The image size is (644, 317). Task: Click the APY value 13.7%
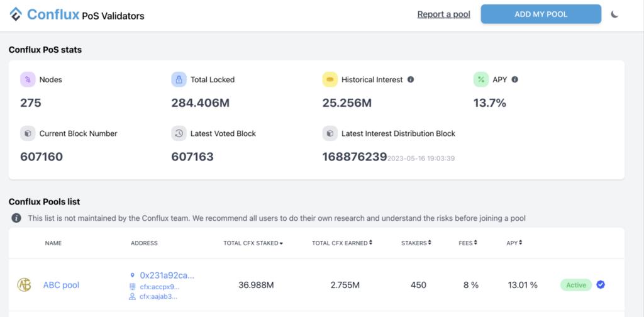[489, 103]
